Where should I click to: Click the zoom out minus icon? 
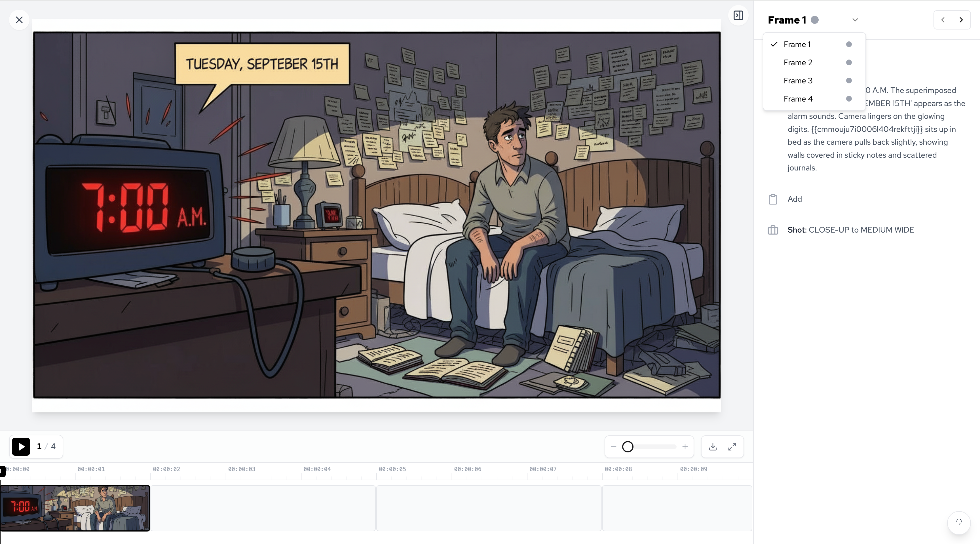pyautogui.click(x=614, y=447)
